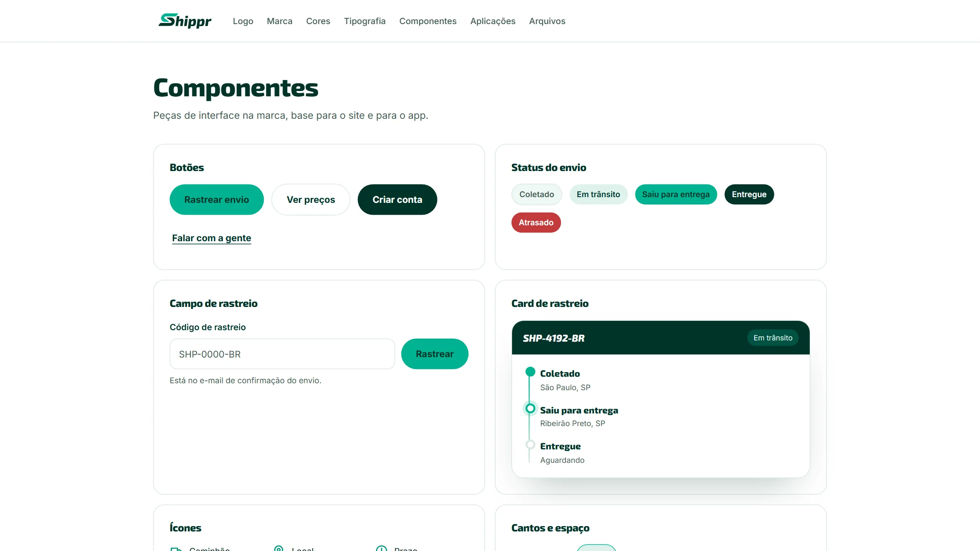Click the Campo de rastreio heading

point(214,303)
